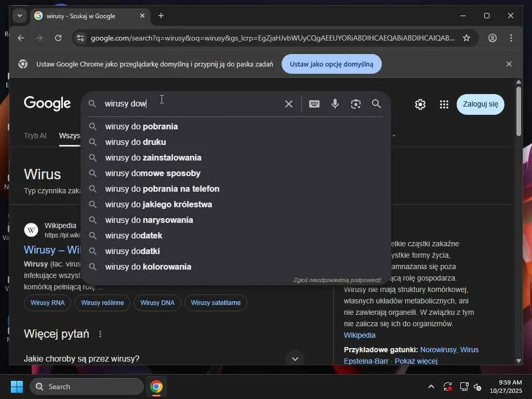532x399 pixels.
Task: Open Google quick settings gear
Action: click(x=420, y=104)
